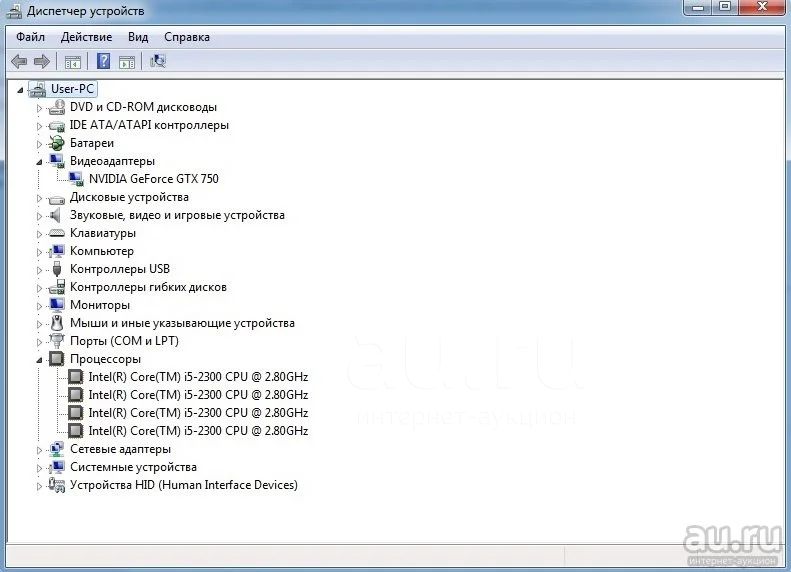Select the last Intel Core i5-2300 entry
The height and width of the screenshot is (572, 791).
pos(198,431)
